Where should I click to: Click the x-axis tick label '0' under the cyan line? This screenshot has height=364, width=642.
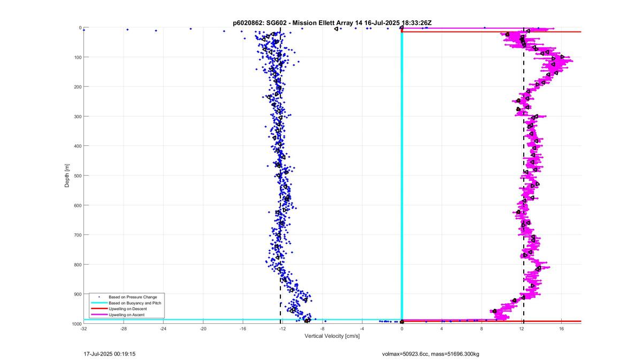[402, 328]
